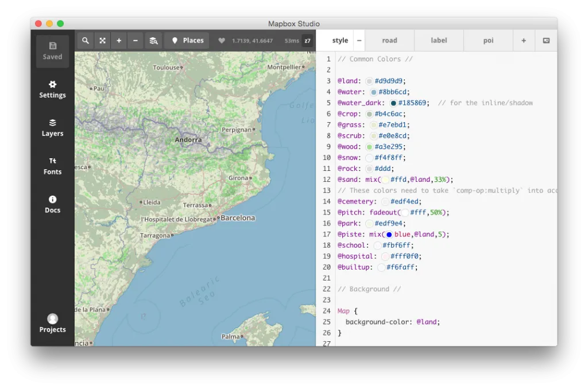Click the Toulouse label on the map
The width and height of the screenshot is (588, 390).
(x=166, y=68)
